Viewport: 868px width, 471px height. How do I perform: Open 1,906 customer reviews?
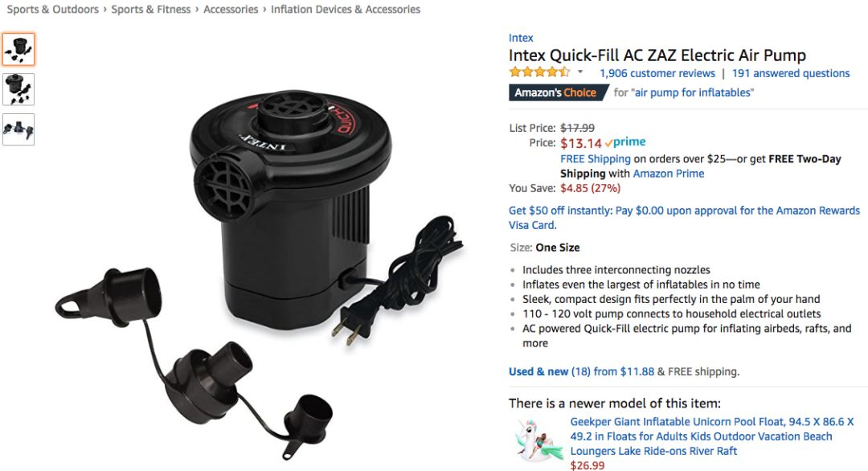point(657,73)
